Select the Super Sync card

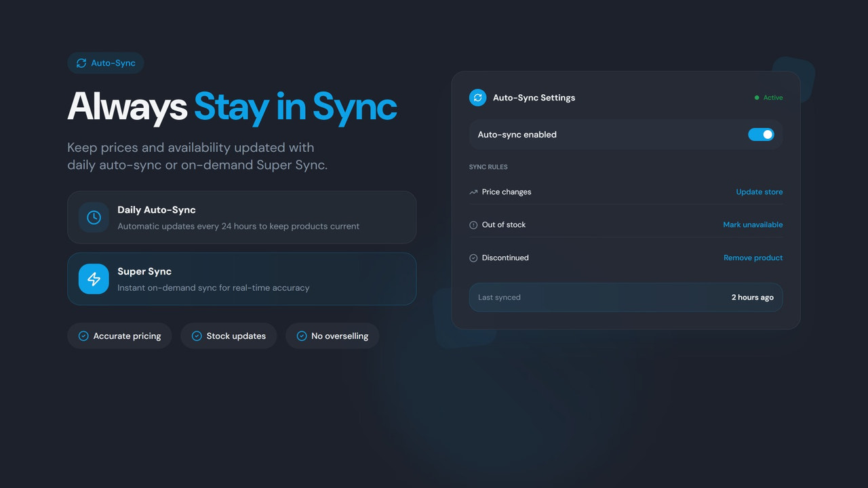click(241, 279)
